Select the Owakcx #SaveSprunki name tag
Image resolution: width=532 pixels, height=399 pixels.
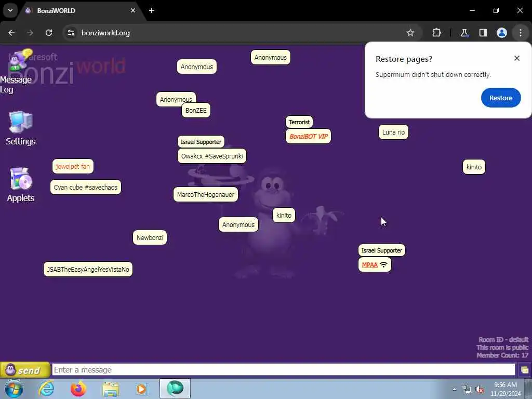[212, 156]
